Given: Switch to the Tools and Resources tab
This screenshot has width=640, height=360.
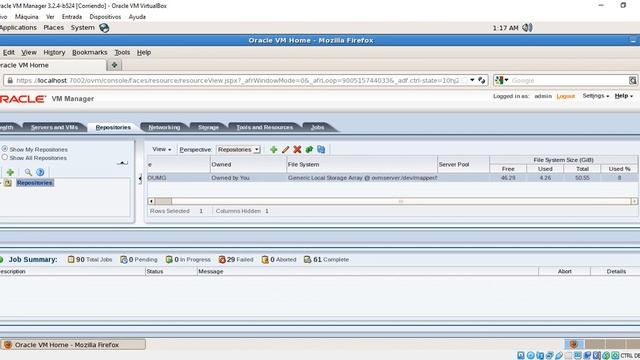Looking at the screenshot, I should tap(264, 127).
